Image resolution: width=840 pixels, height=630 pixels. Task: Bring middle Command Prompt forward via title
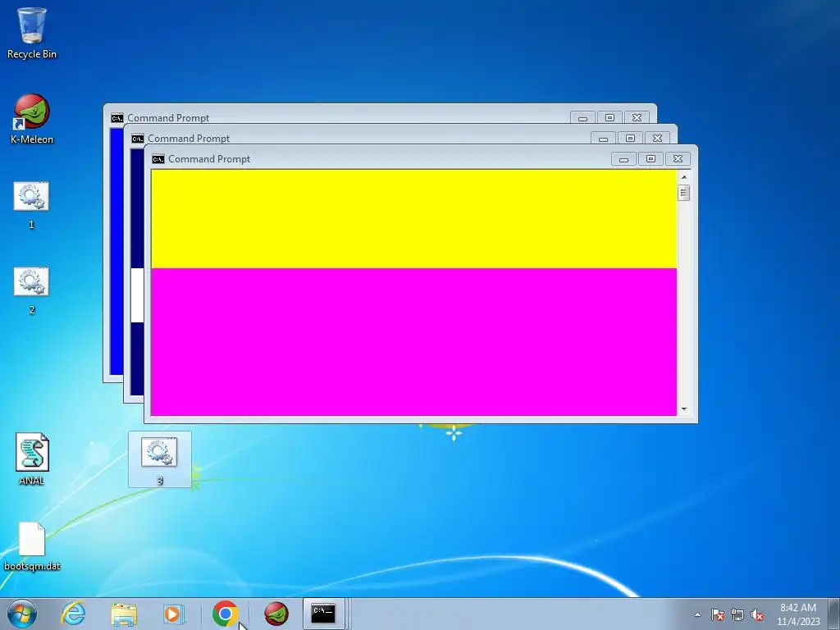(x=189, y=139)
